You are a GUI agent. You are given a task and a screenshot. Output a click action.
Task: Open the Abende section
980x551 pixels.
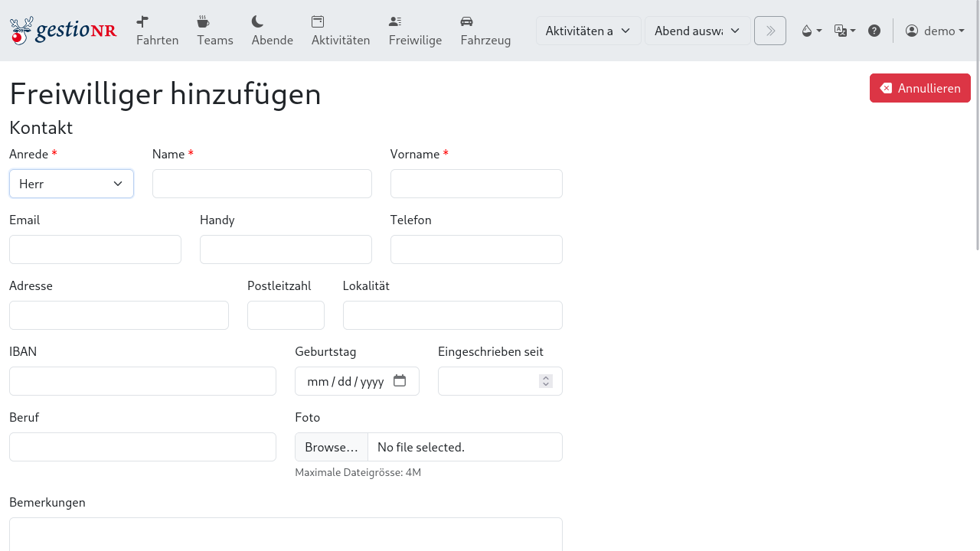click(x=272, y=31)
